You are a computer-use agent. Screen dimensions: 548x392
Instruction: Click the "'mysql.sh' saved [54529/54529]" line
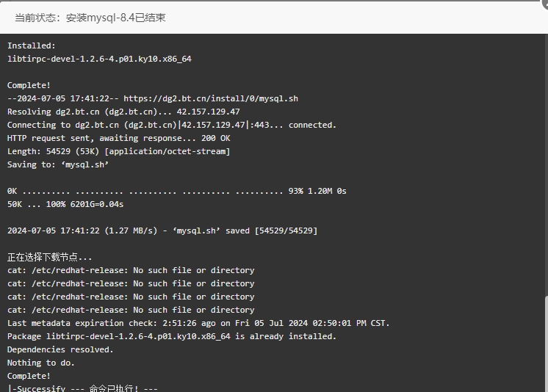tap(162, 231)
